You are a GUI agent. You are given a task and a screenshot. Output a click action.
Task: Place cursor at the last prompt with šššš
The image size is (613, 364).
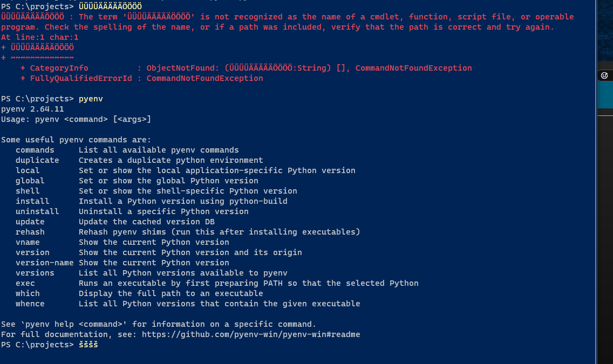tap(88, 345)
